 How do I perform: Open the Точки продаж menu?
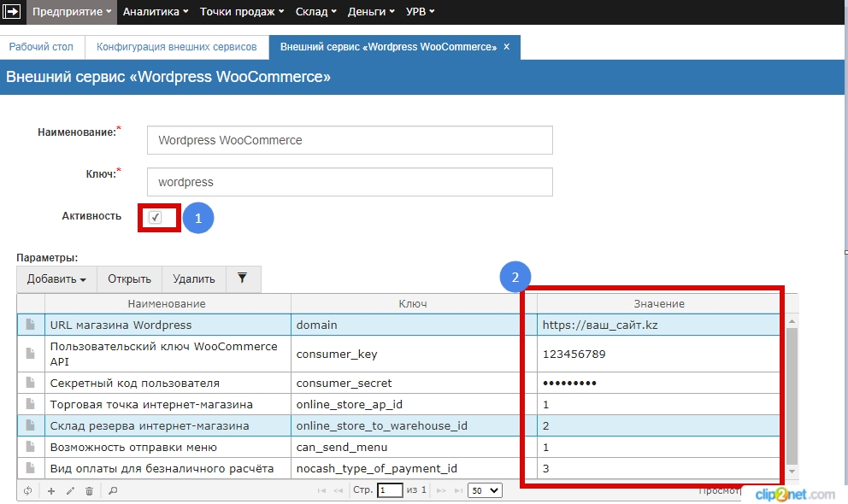coord(242,12)
